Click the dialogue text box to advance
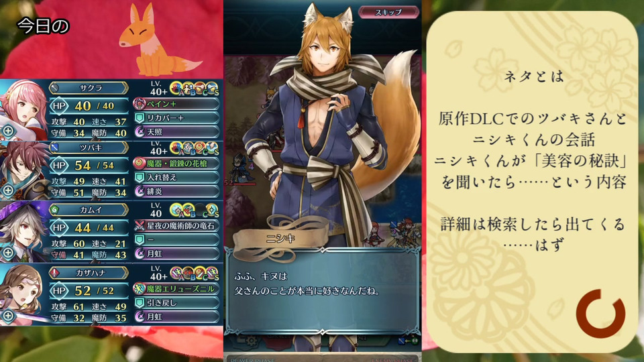The image size is (644, 362). pyautogui.click(x=323, y=290)
